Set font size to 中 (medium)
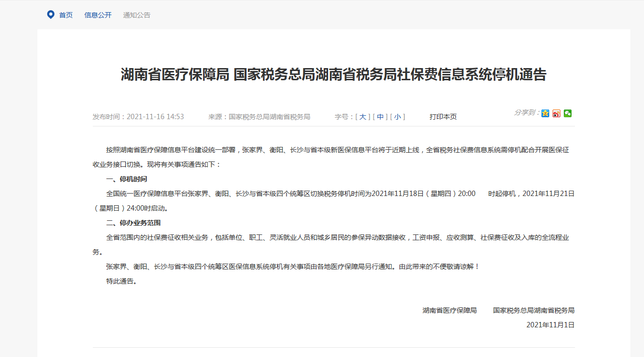The width and height of the screenshot is (644, 357). tap(380, 117)
